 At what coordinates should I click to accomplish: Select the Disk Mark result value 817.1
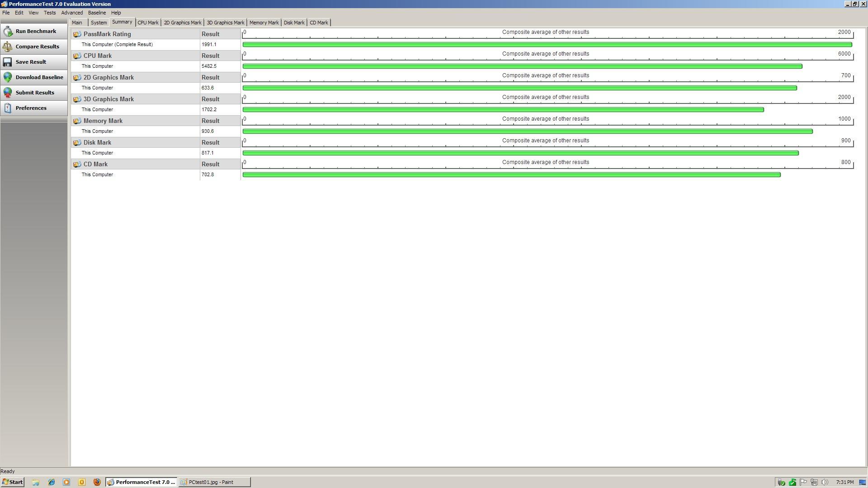tap(208, 153)
